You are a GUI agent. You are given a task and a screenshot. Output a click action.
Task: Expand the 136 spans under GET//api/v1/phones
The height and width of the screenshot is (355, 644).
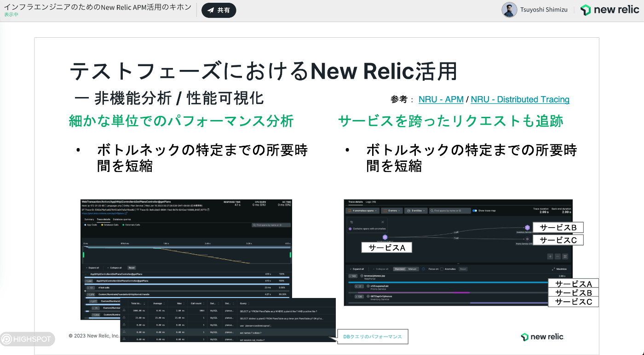(359, 297)
